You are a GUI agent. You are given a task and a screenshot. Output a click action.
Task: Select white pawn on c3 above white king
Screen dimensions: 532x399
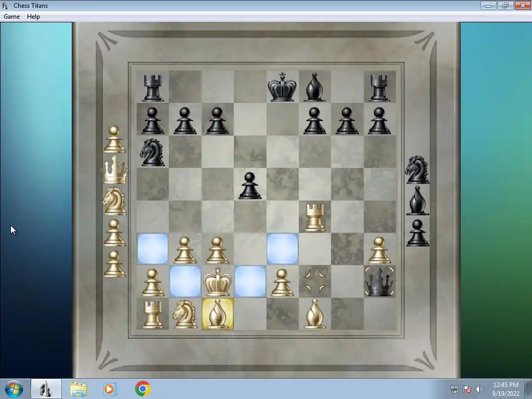click(218, 250)
